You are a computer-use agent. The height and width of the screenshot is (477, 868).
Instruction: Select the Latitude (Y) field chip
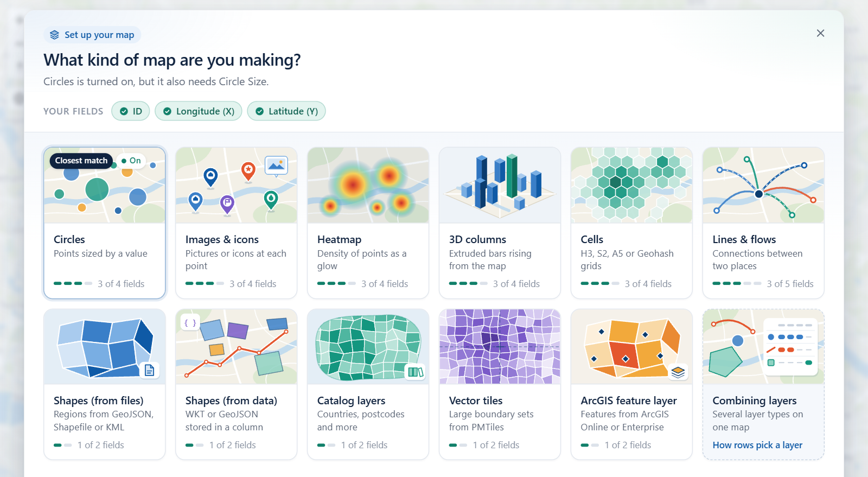[x=286, y=111]
